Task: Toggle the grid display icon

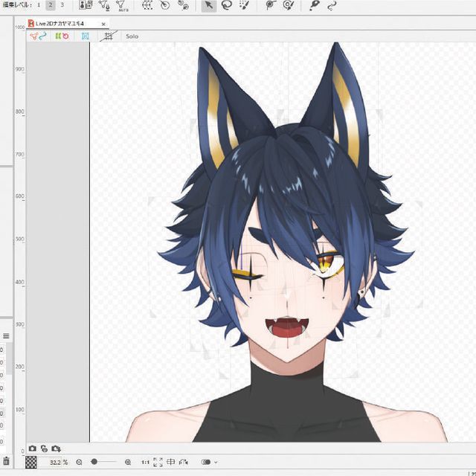Action: pyautogui.click(x=109, y=36)
